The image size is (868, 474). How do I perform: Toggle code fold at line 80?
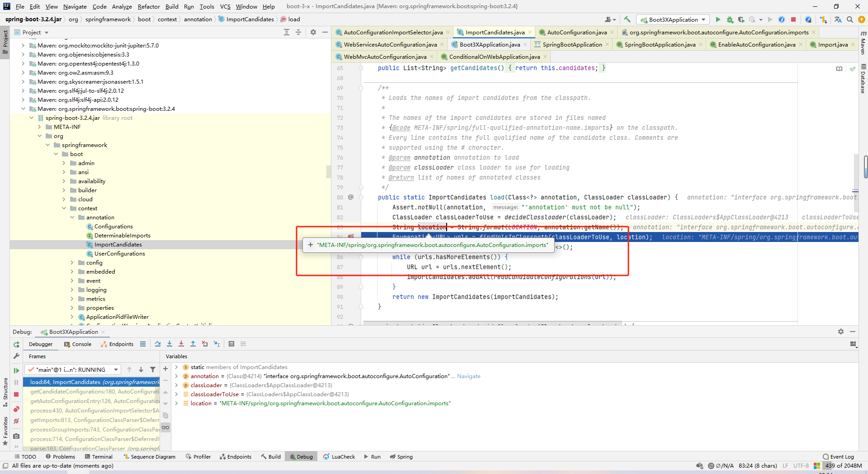pos(361,197)
